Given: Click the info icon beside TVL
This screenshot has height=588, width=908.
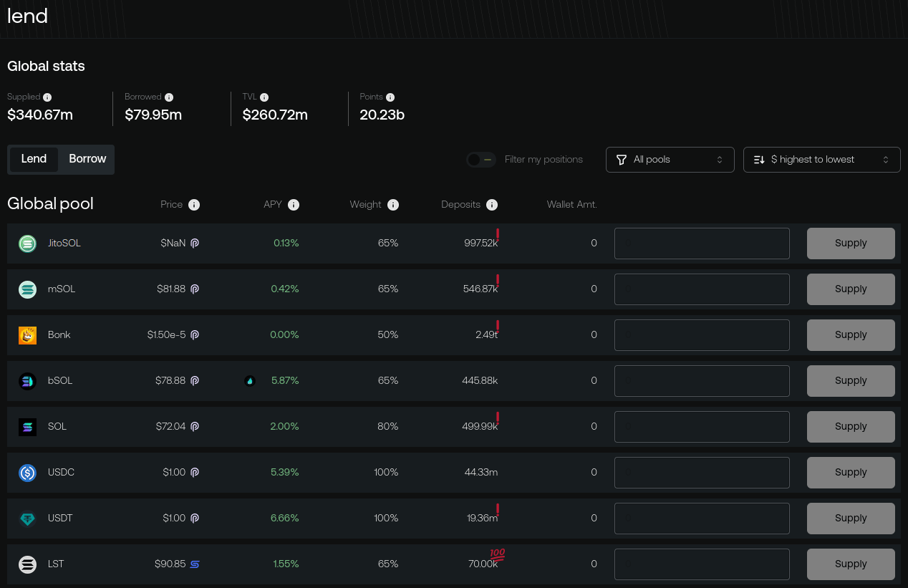Looking at the screenshot, I should click(x=264, y=97).
